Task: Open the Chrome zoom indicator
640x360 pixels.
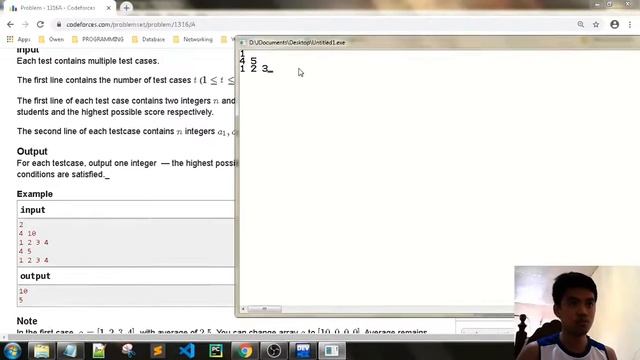Action: (x=580, y=24)
